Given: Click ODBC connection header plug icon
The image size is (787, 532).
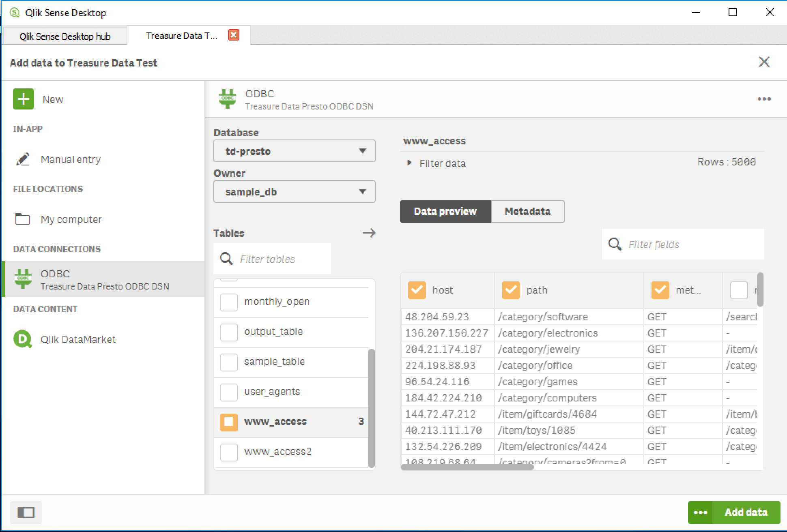Looking at the screenshot, I should (228, 99).
